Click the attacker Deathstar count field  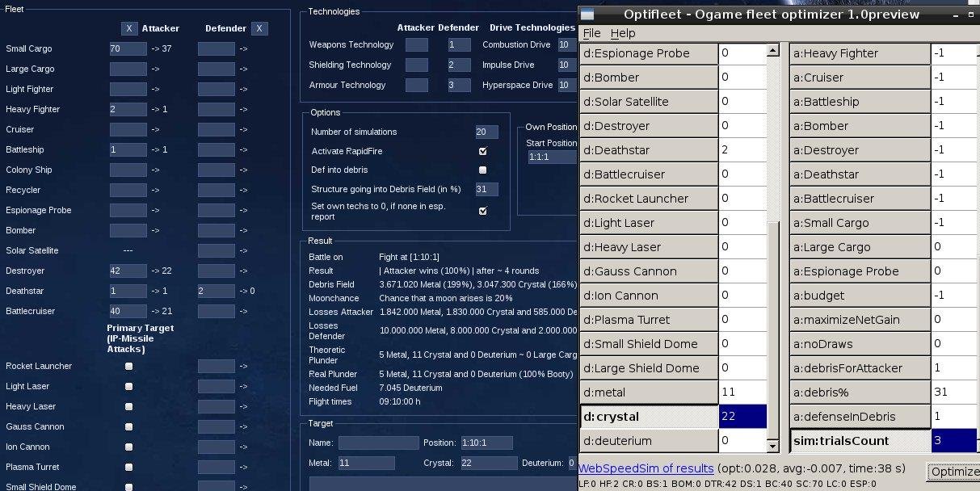tap(128, 291)
